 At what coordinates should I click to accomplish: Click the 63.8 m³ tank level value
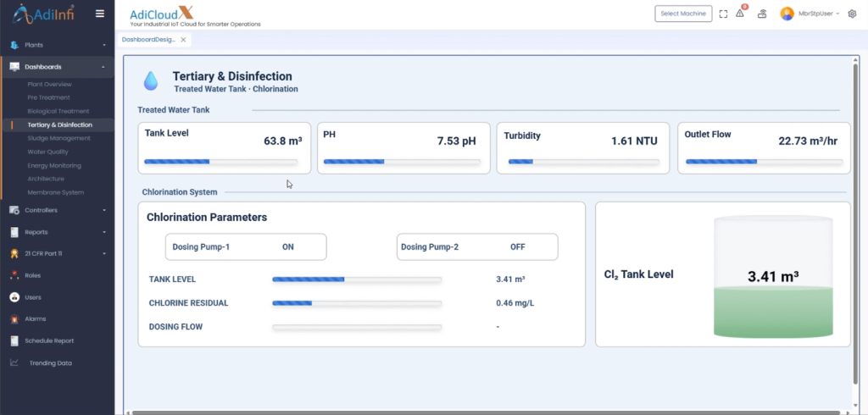[283, 141]
